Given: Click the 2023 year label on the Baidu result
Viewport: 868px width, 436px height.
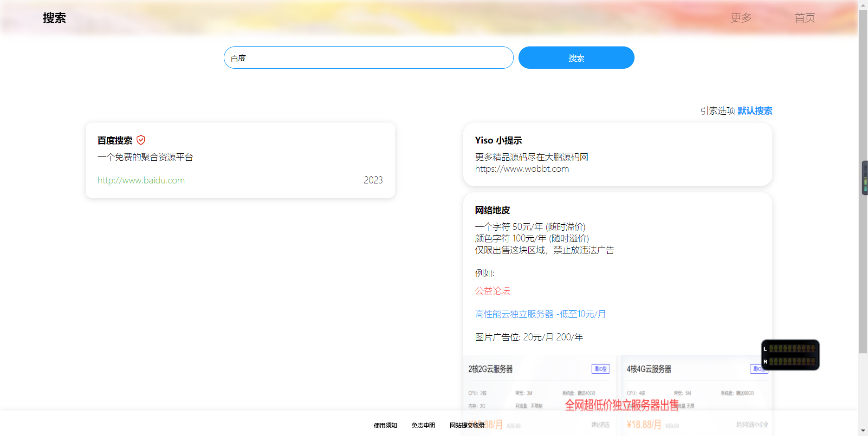Looking at the screenshot, I should 373,180.
